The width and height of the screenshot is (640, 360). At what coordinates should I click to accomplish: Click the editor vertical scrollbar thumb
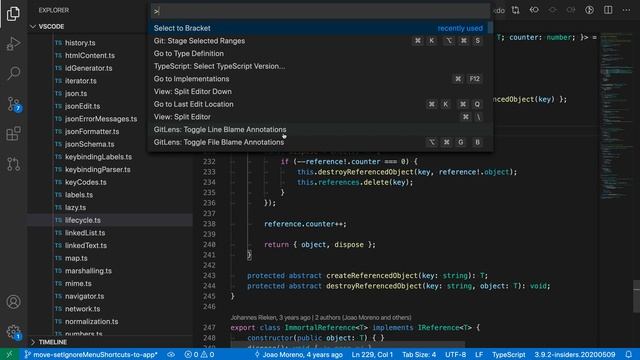point(637,296)
